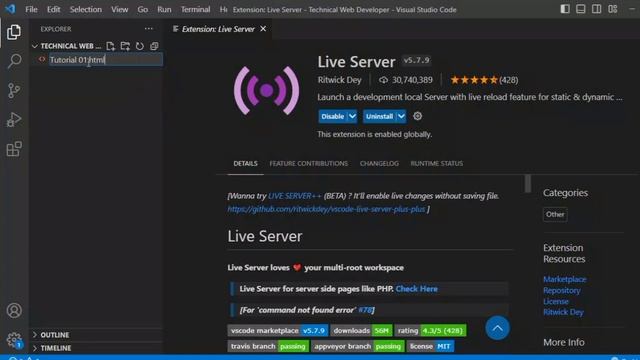Select the Extension: Live Server editor tab
The image size is (640, 360).
[x=218, y=29]
